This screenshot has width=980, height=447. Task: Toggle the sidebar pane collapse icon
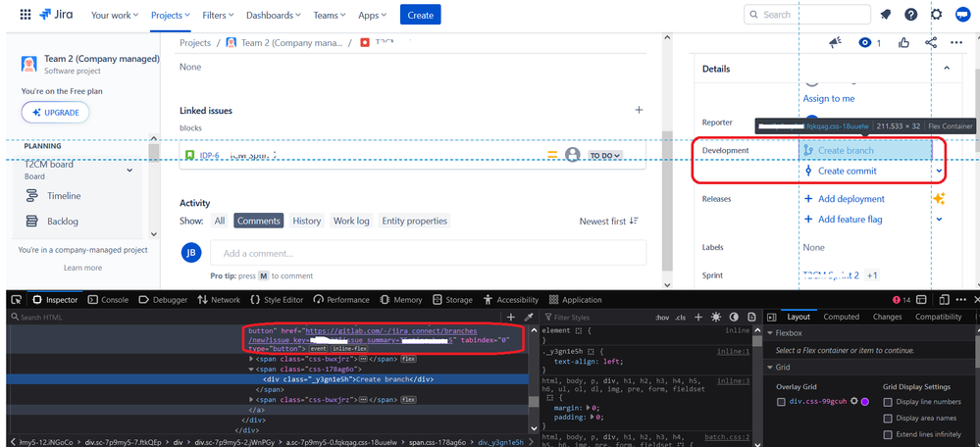tap(771, 318)
